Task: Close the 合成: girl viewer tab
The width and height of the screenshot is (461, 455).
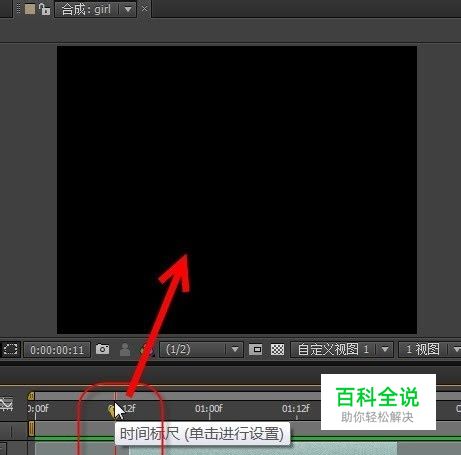Action: (144, 9)
